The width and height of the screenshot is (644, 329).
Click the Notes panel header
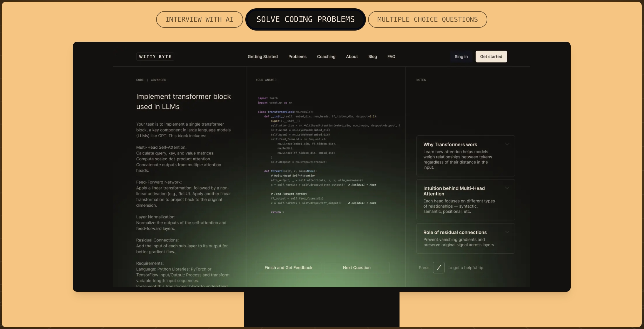tap(421, 80)
